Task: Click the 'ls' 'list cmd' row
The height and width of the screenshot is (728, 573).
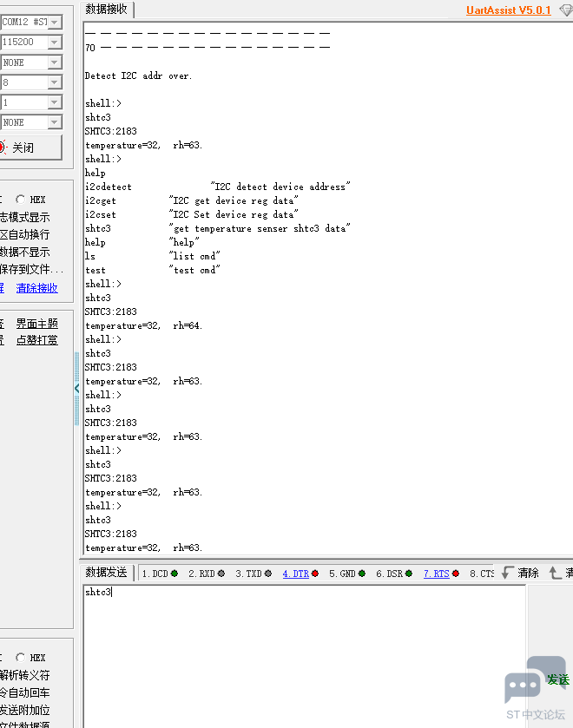Action: (153, 256)
